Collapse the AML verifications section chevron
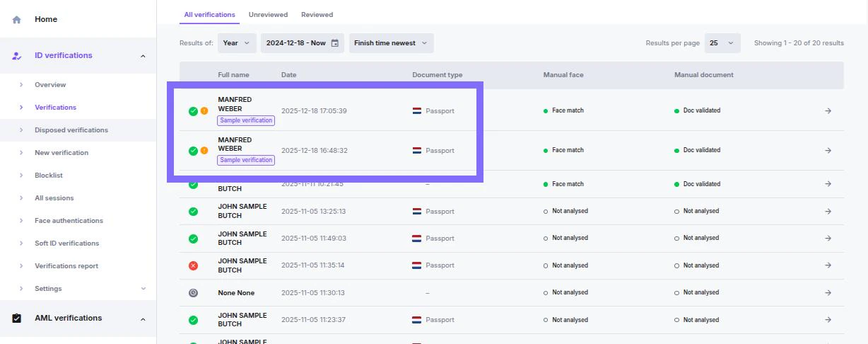The height and width of the screenshot is (344, 868). (143, 319)
